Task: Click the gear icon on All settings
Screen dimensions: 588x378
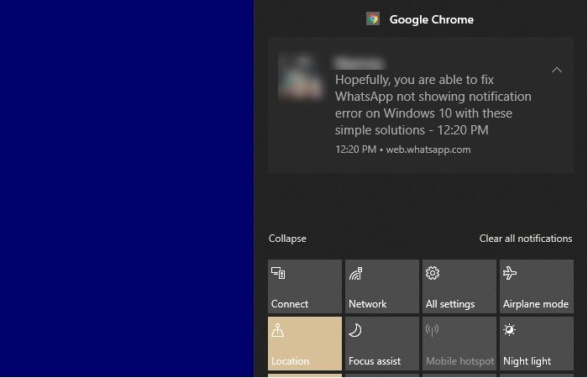Action: (x=433, y=273)
